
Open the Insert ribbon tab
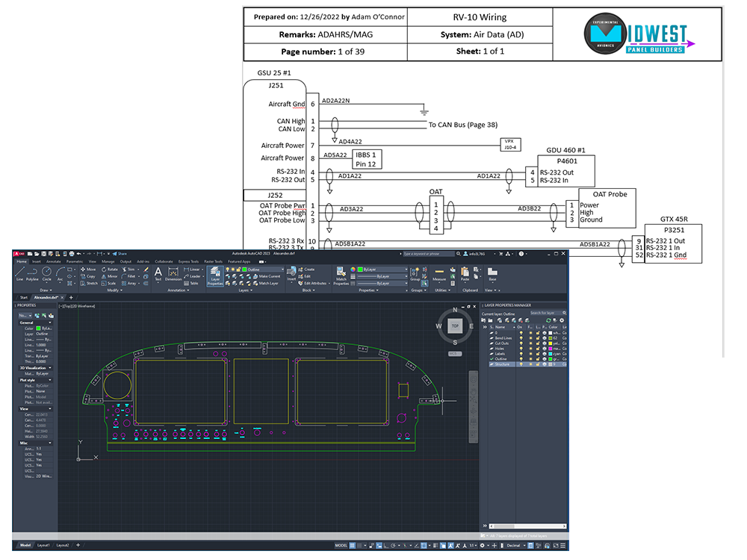coord(36,261)
